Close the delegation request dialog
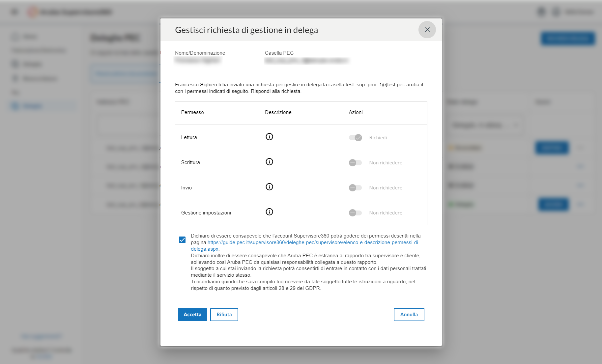This screenshot has height=364, width=602. click(x=427, y=30)
